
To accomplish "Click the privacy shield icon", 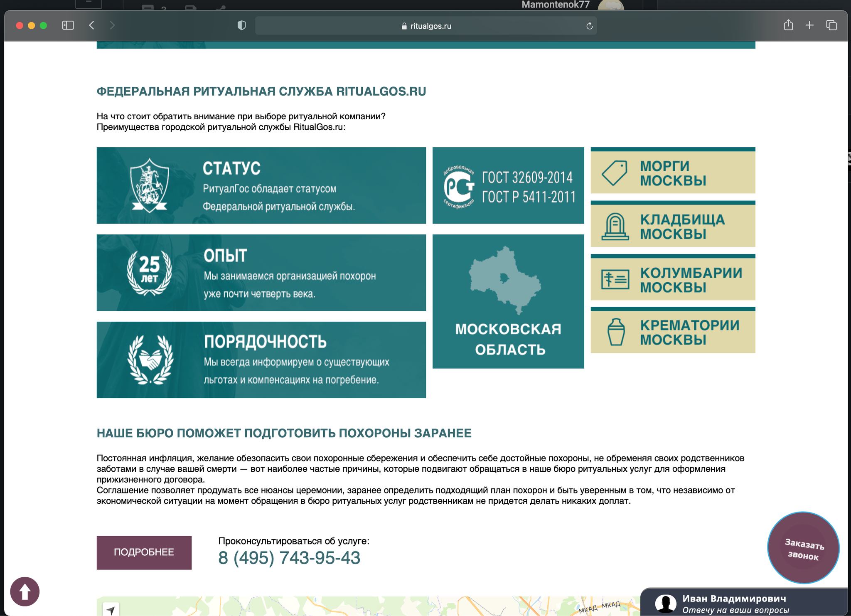I will (x=241, y=25).
